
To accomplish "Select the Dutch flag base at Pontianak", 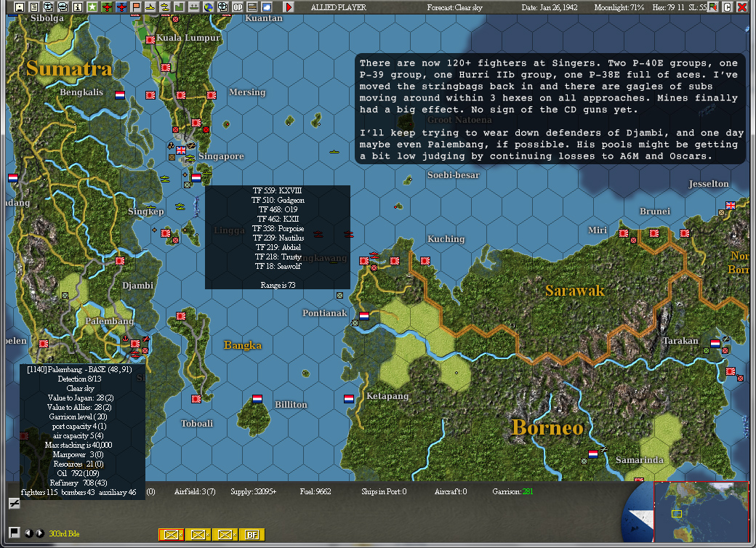I will pos(364,315).
